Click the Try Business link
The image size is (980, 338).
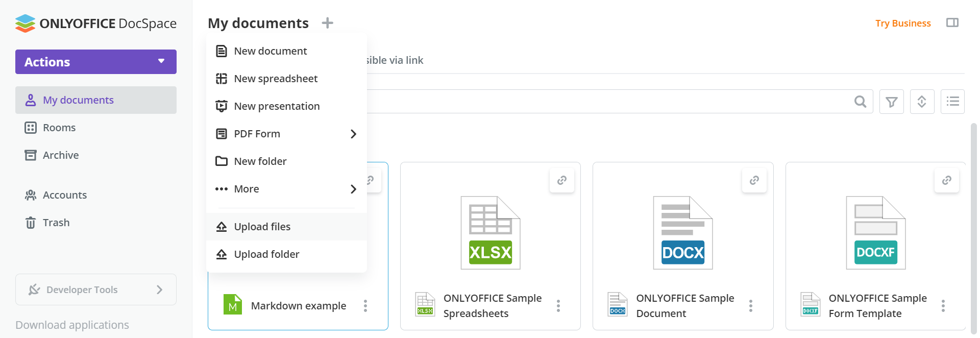(902, 23)
